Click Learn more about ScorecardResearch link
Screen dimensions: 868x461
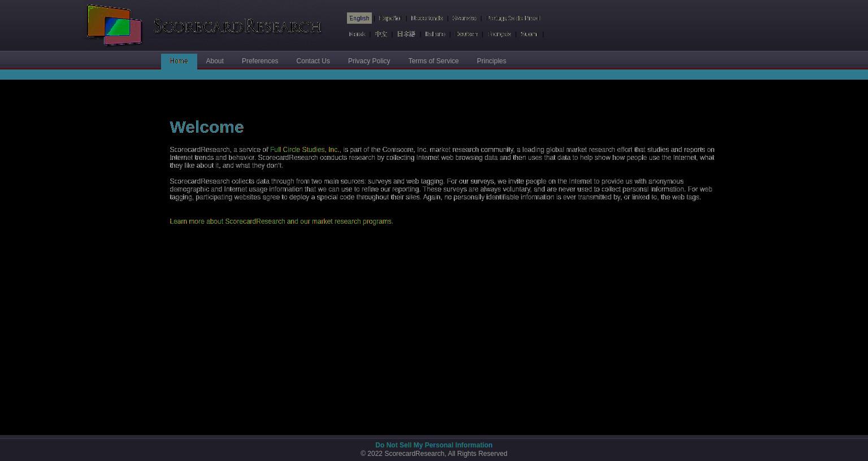tap(281, 221)
